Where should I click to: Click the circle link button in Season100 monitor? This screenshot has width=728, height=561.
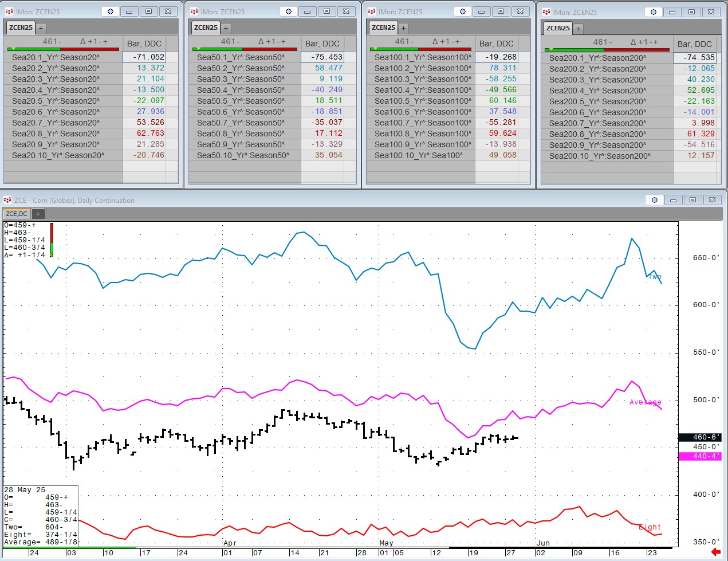click(x=463, y=11)
